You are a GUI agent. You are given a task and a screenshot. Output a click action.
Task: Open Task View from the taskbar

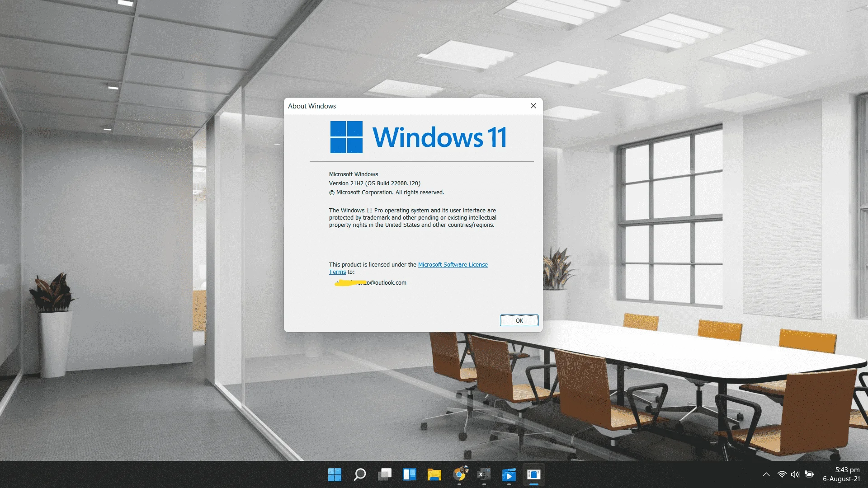pos(385,474)
